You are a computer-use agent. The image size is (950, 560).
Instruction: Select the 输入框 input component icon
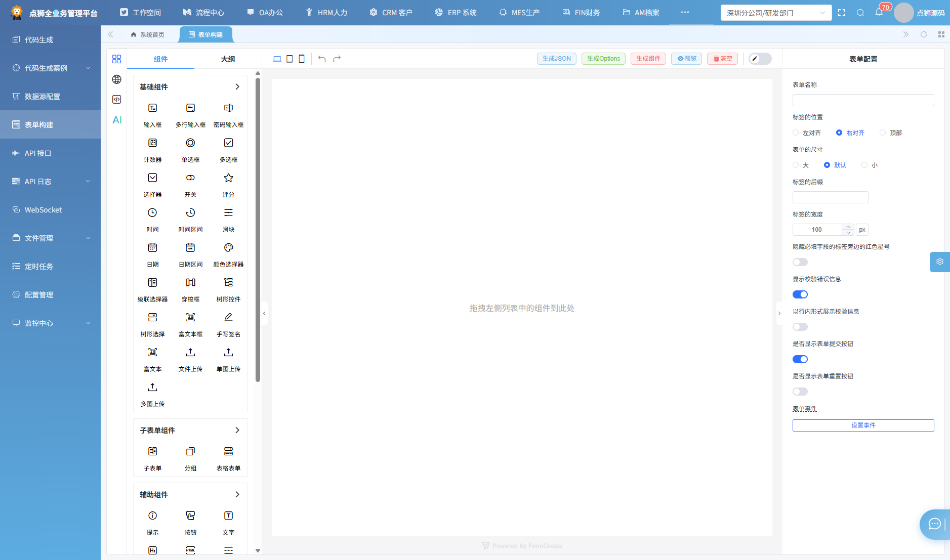[x=152, y=108]
